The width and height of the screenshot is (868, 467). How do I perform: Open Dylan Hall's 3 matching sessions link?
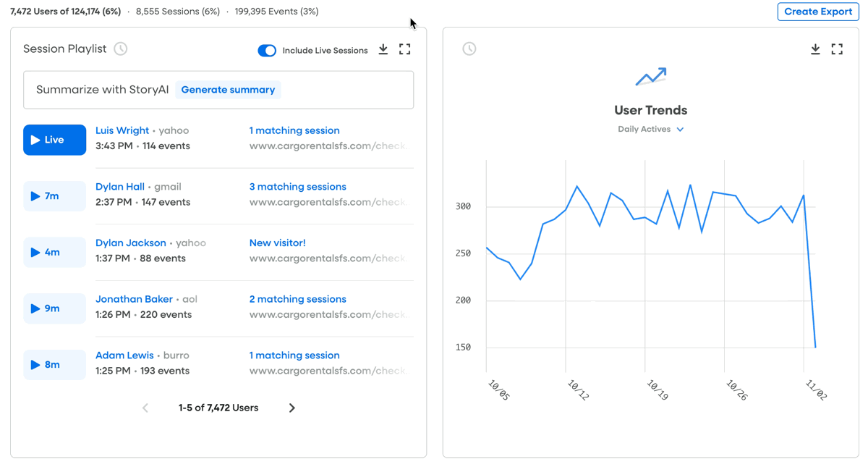coord(298,187)
